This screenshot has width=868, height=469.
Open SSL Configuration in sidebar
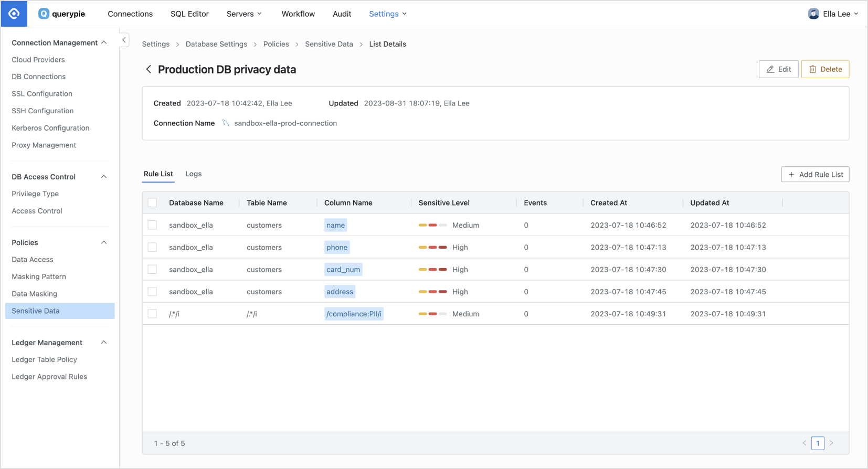(x=42, y=94)
